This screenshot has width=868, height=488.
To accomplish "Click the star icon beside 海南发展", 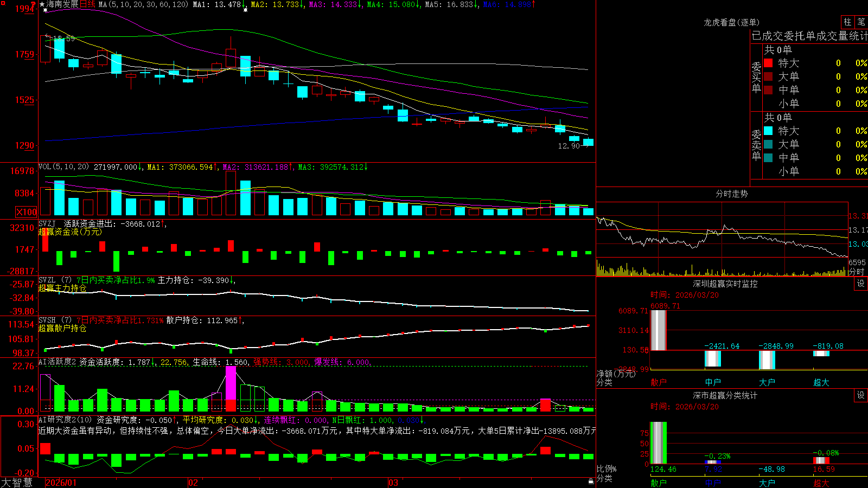I will point(42,4).
